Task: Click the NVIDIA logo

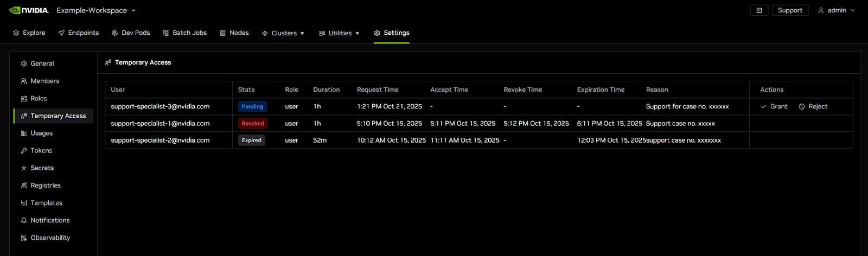Action: pyautogui.click(x=29, y=10)
